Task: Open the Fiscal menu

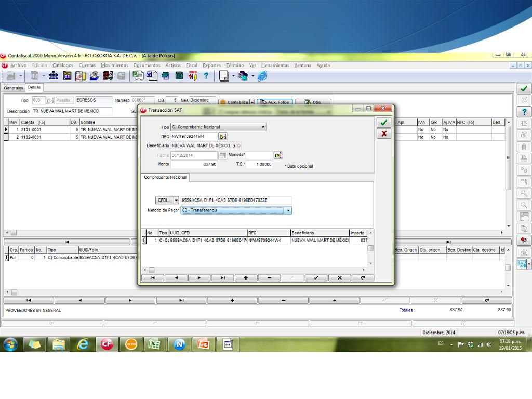Action: pos(192,65)
